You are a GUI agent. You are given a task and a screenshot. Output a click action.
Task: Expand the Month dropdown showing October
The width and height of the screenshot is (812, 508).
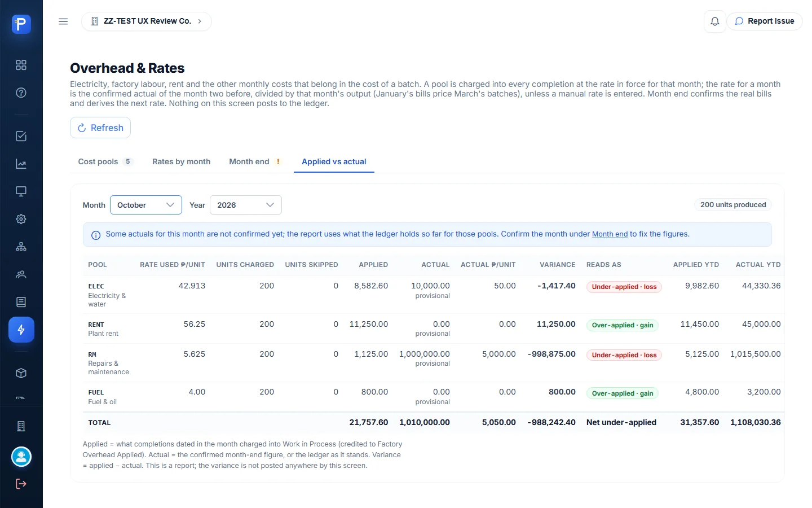click(146, 205)
